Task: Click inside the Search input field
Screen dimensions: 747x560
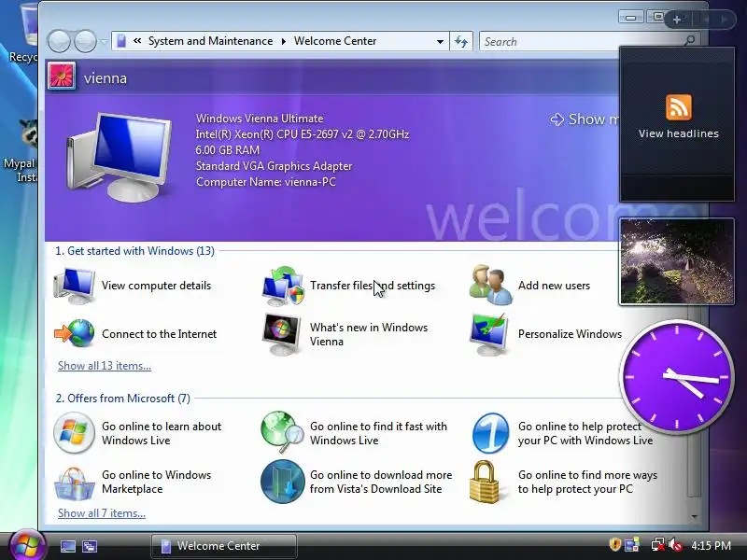Action: [581, 41]
